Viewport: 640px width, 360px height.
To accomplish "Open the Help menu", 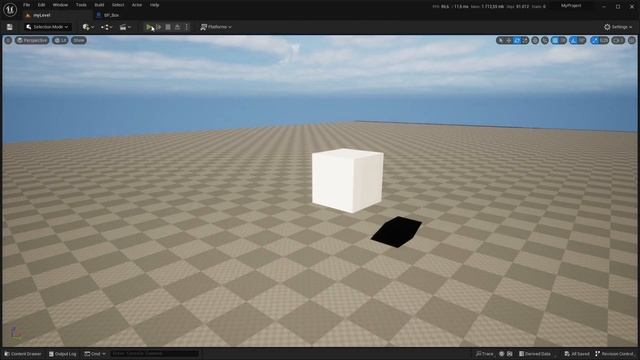I will pyautogui.click(x=154, y=5).
